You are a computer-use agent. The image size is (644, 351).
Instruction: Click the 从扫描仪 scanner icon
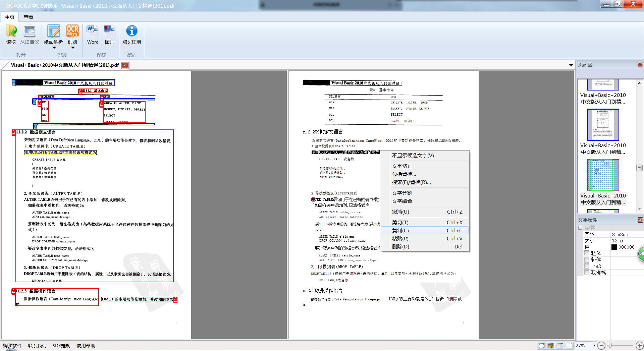30,34
